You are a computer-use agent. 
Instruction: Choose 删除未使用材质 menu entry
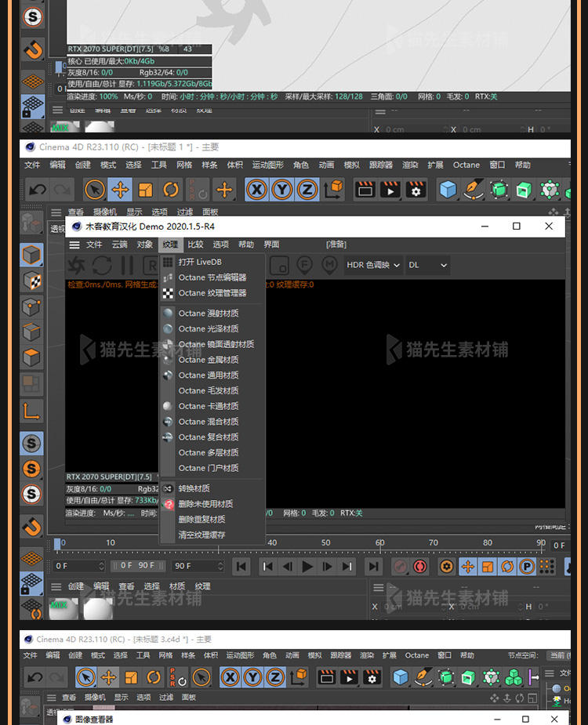pyautogui.click(x=212, y=504)
